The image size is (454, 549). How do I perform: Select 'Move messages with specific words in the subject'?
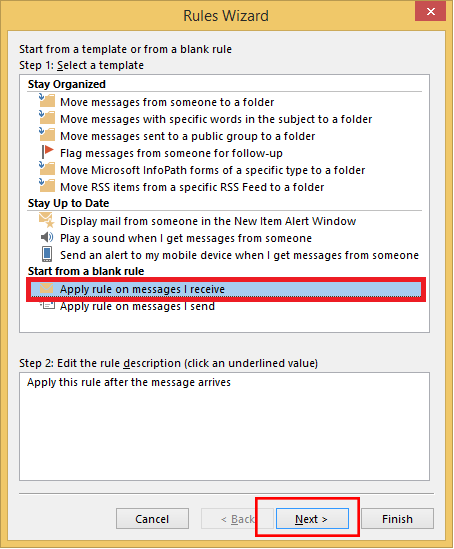[216, 119]
